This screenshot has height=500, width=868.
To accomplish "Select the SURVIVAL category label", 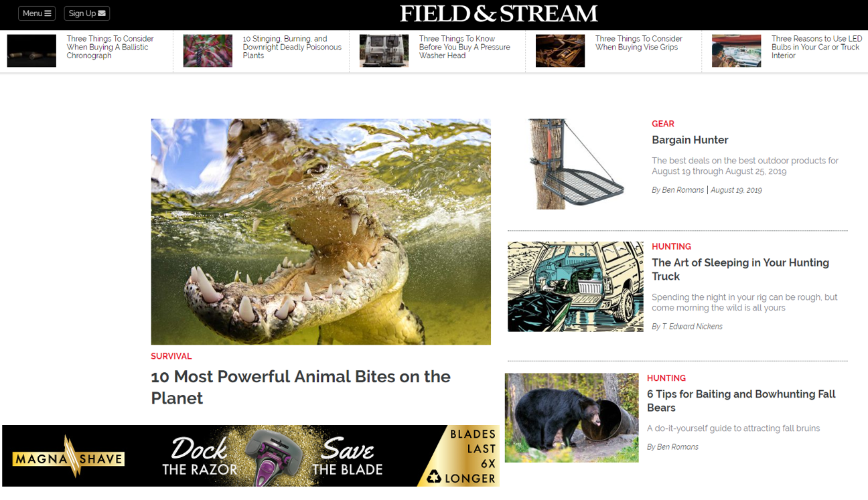I will (171, 356).
